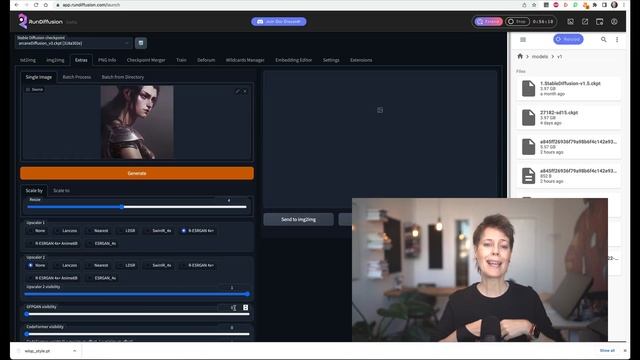Open the Chrome profile avatar

(x=614, y=5)
